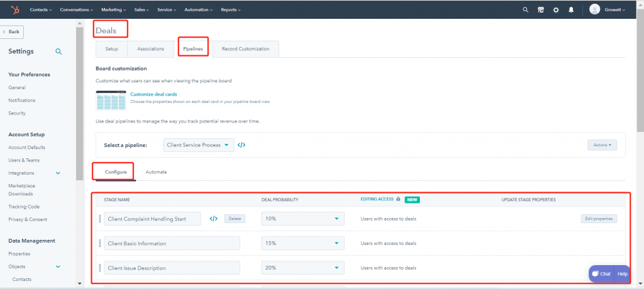Switch to the Pipelines tab
This screenshot has width=644, height=289.
(193, 49)
